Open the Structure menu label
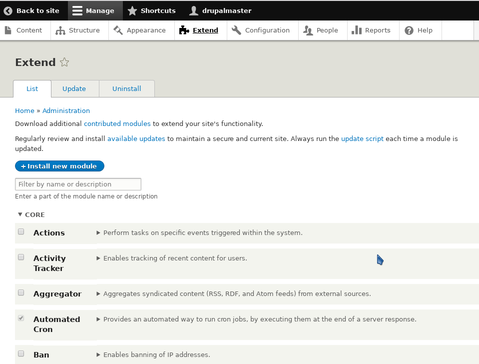This screenshot has width=479, height=364. [x=84, y=30]
